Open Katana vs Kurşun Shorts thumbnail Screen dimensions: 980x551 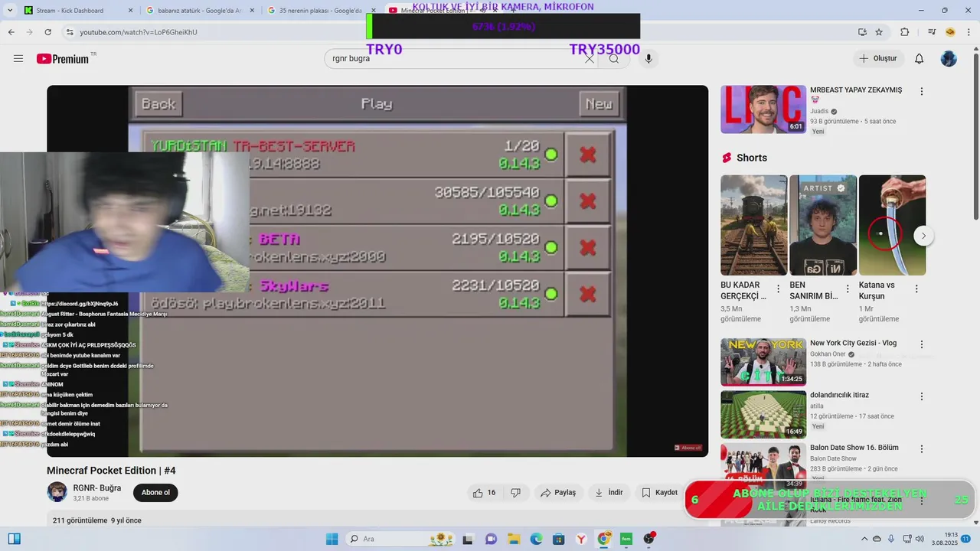point(892,225)
